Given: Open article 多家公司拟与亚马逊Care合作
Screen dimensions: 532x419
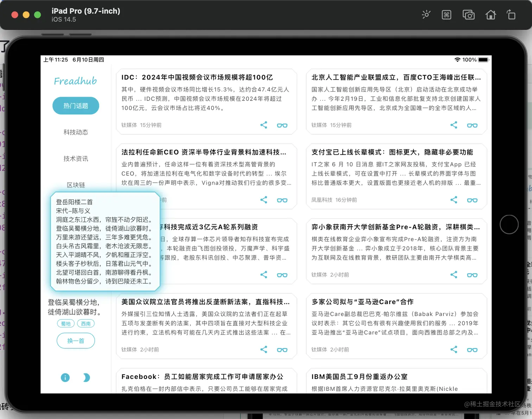Looking at the screenshot, I should [397, 326].
